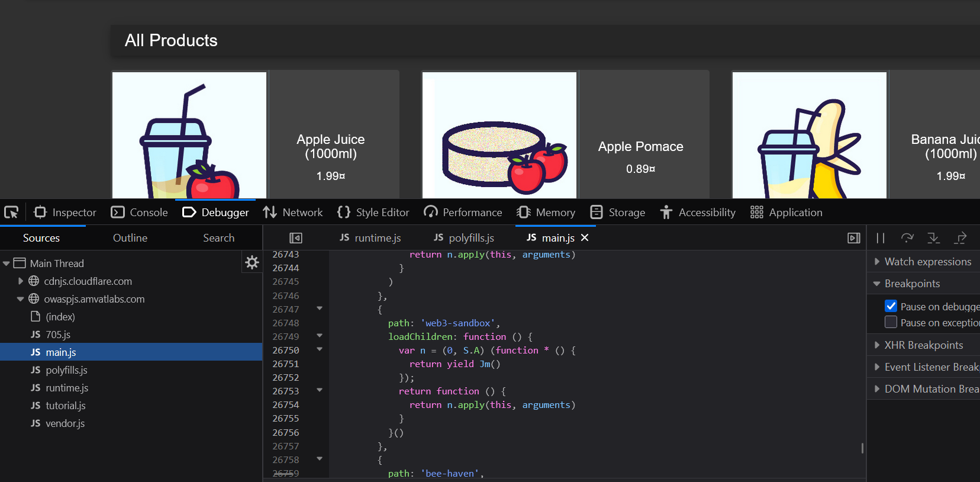
Task: Close the main.js editor tab
Action: [x=585, y=237]
